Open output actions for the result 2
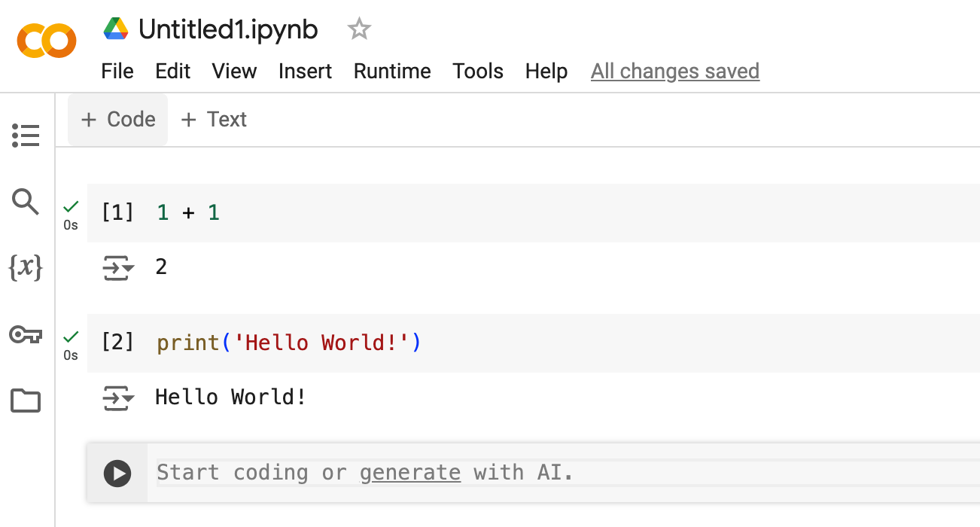 click(x=118, y=268)
